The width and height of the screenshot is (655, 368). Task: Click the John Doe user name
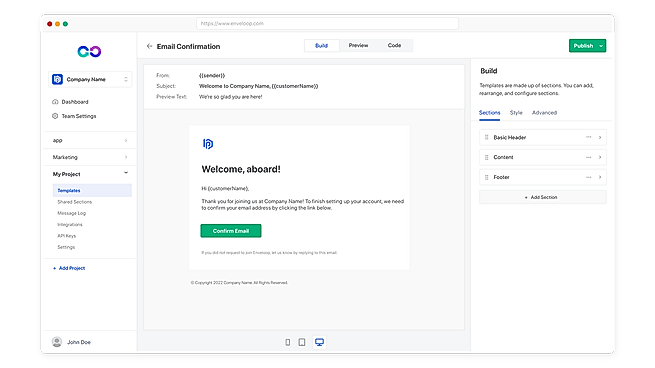79,342
